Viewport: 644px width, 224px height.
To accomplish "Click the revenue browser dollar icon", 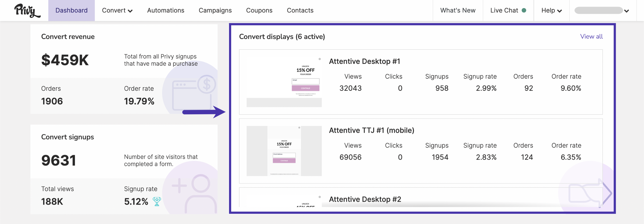I will [194, 92].
